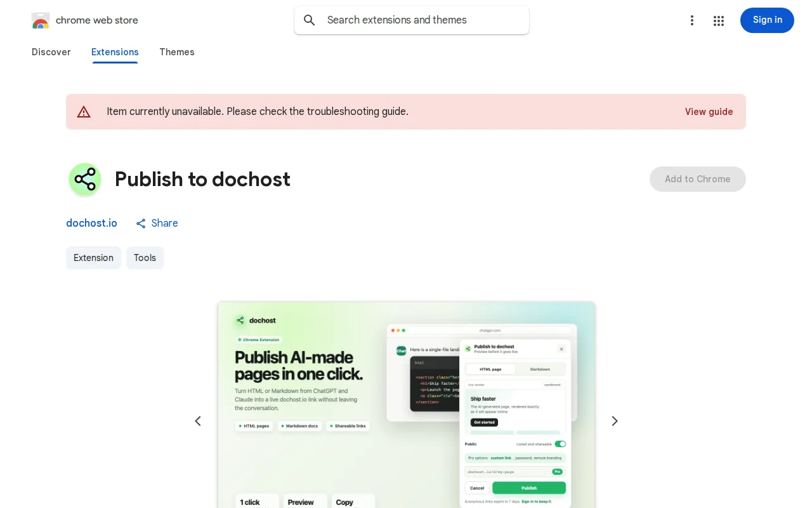
Task: Open the three-dot more options menu
Action: point(692,20)
